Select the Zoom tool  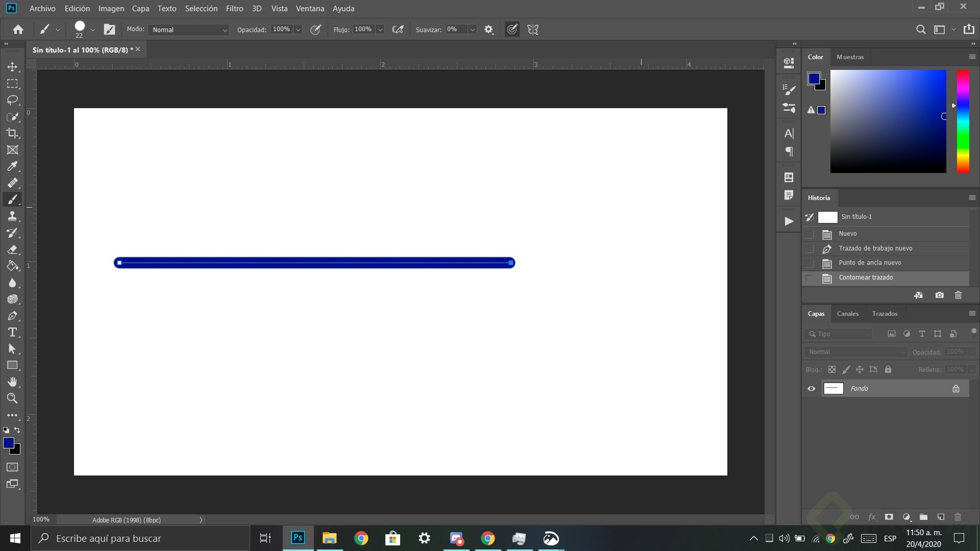coord(12,398)
